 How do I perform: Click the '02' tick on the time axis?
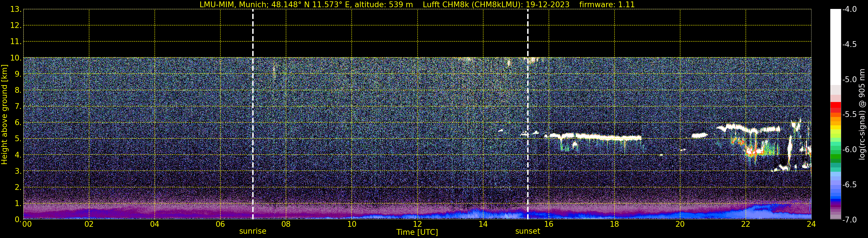pyautogui.click(x=89, y=224)
